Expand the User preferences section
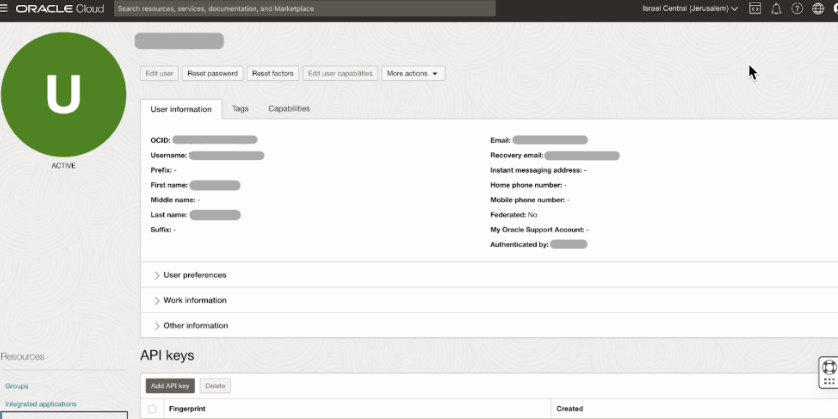 click(x=194, y=275)
